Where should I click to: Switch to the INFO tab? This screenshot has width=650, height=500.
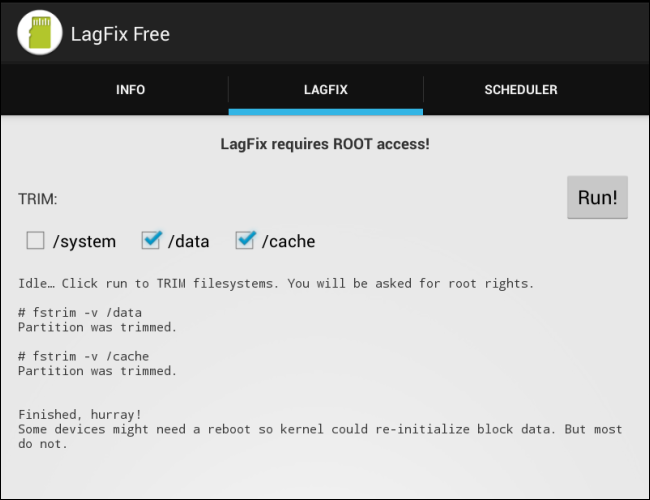click(130, 90)
